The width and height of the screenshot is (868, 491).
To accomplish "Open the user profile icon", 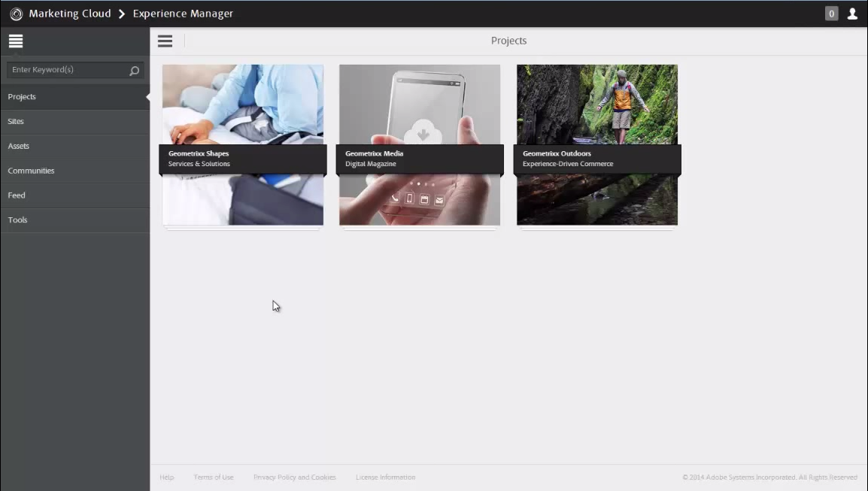I will click(852, 14).
